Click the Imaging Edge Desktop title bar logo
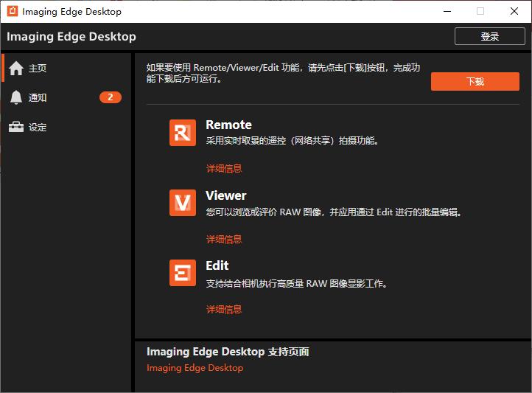This screenshot has height=393, width=532. click(x=13, y=11)
